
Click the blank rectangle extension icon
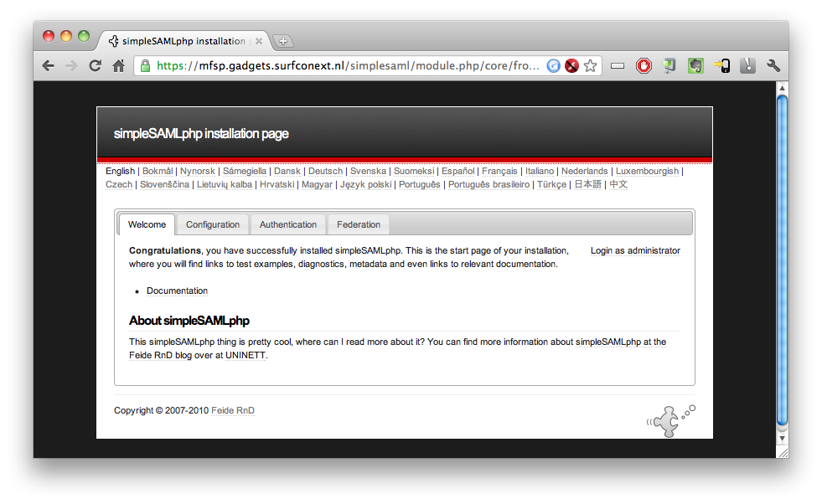pos(618,66)
